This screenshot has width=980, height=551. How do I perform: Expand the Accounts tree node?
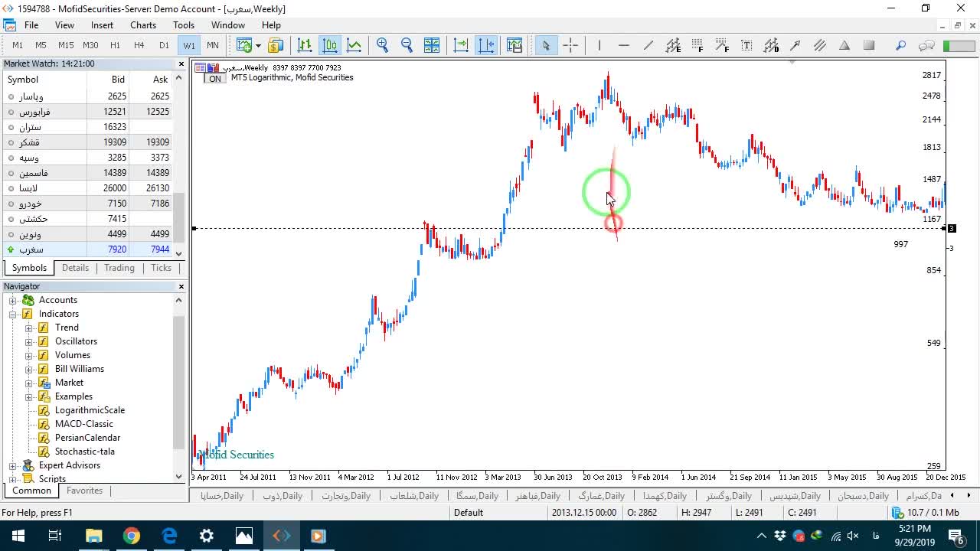pos(13,300)
